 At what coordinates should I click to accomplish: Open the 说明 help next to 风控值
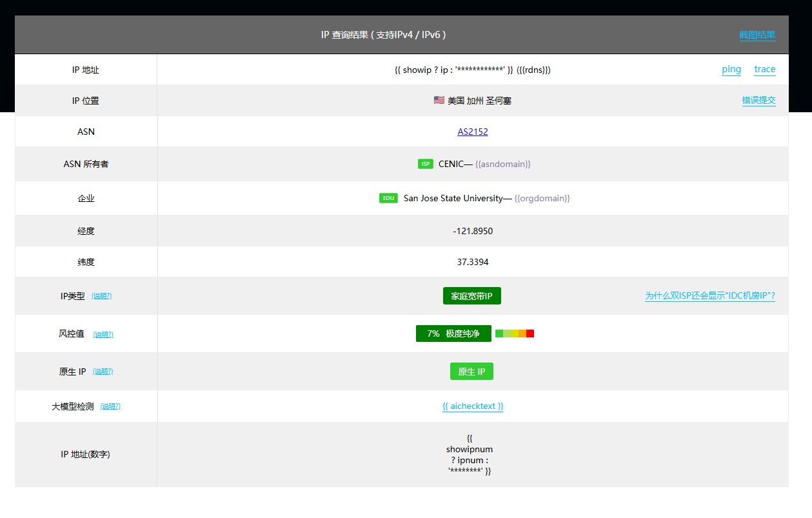[x=103, y=334]
